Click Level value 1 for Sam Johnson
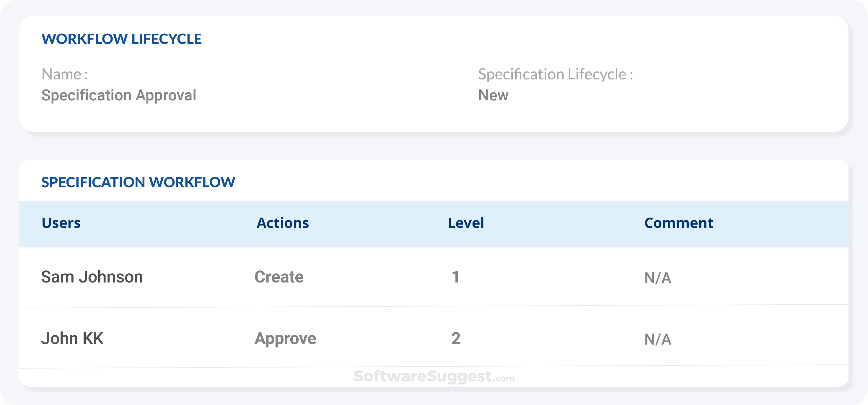Image resolution: width=868 pixels, height=405 pixels. (x=456, y=277)
